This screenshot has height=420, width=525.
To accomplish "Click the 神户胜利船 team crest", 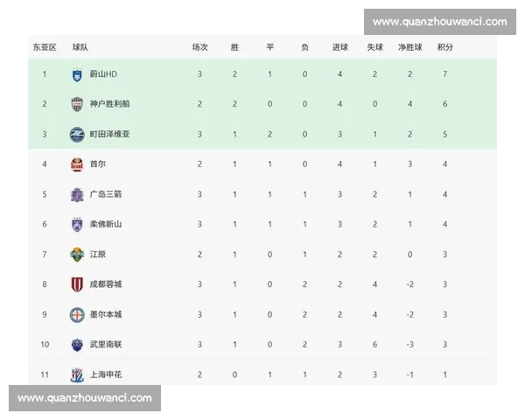I will click(77, 104).
